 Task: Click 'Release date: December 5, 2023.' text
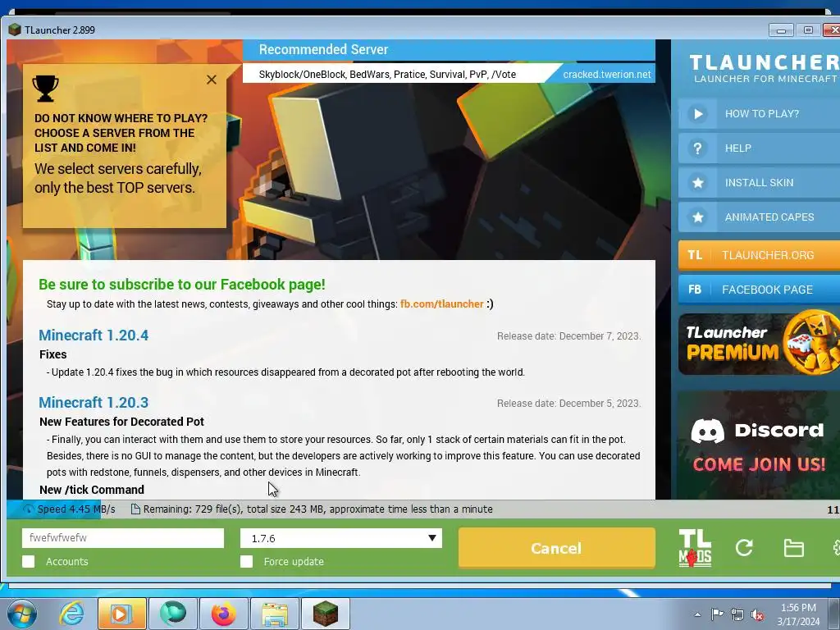[x=569, y=403]
